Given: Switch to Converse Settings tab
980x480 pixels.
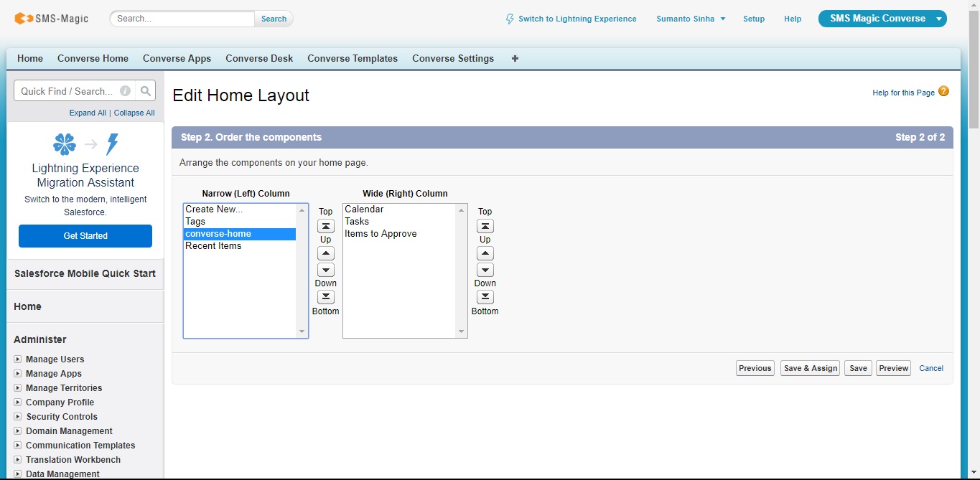Looking at the screenshot, I should click(x=453, y=59).
